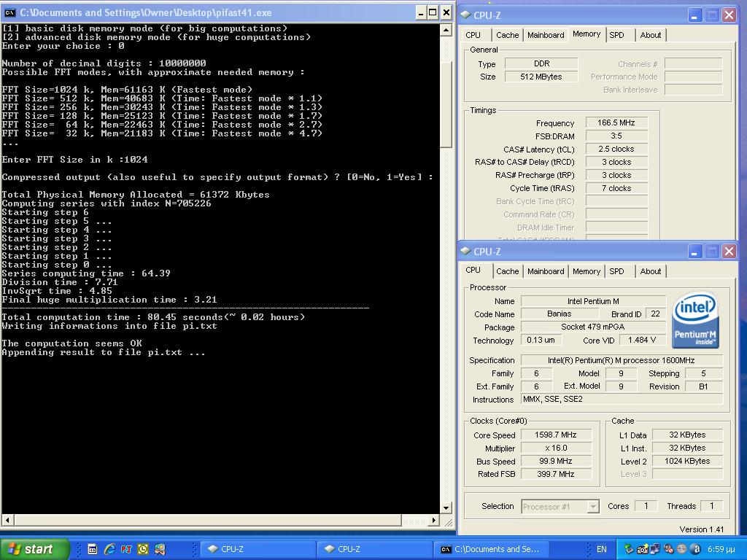Click the window-shaped quick launch icon beside start
Screen dimensions: 747x560
click(93, 549)
